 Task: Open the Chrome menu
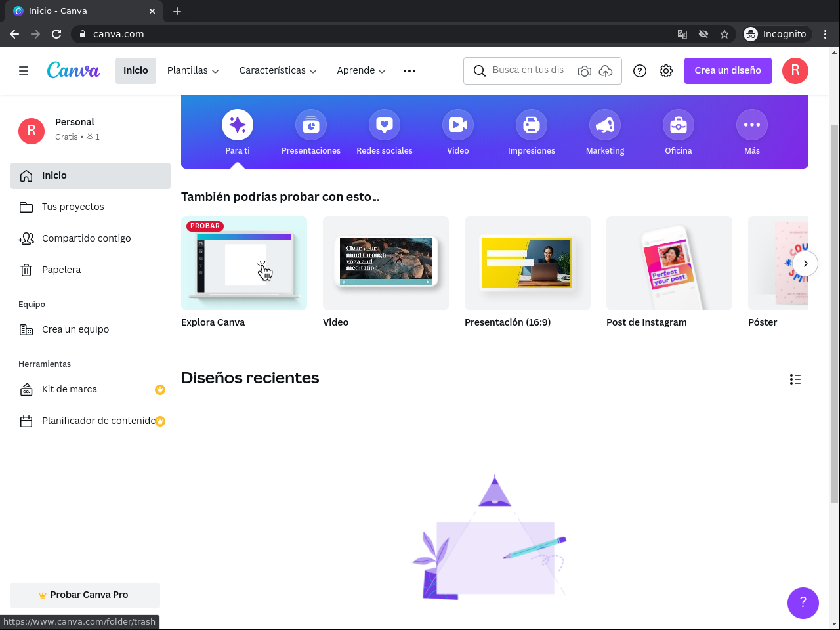[826, 34]
